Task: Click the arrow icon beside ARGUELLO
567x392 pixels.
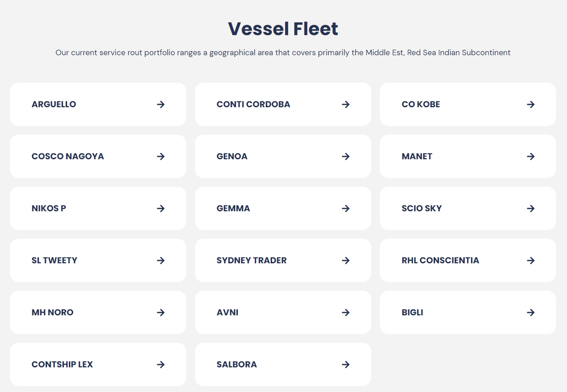Action: click(161, 105)
